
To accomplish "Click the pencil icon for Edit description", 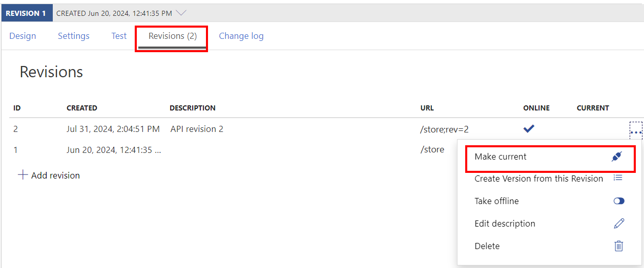I will click(x=619, y=224).
